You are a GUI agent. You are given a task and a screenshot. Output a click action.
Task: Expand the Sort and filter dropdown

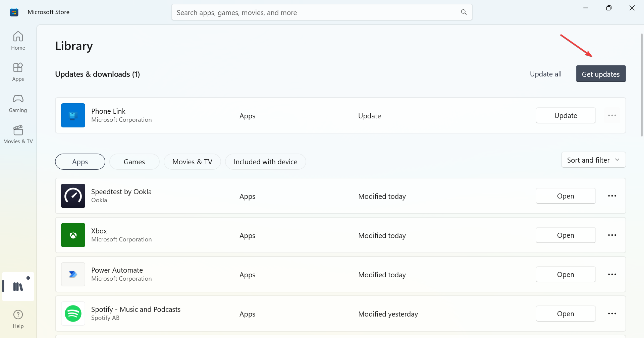point(593,160)
